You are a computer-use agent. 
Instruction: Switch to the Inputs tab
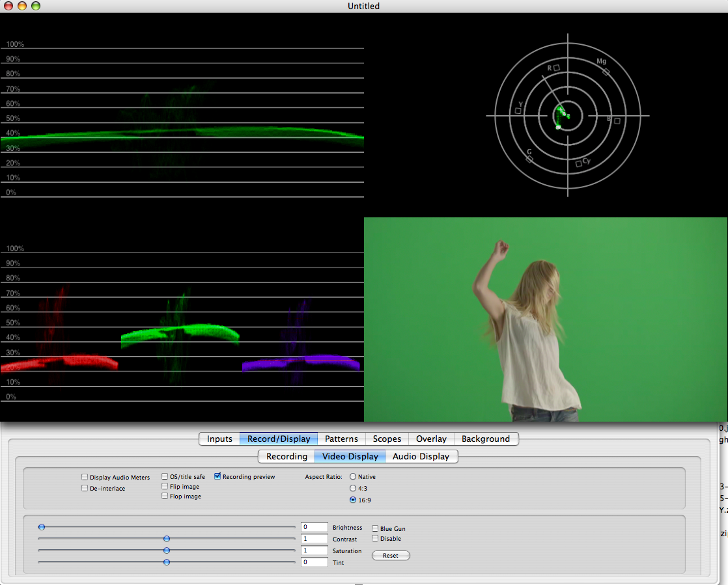219,439
